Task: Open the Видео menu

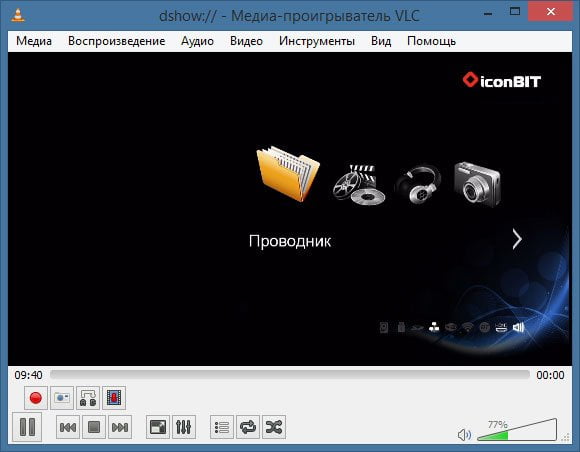Action: [x=246, y=41]
